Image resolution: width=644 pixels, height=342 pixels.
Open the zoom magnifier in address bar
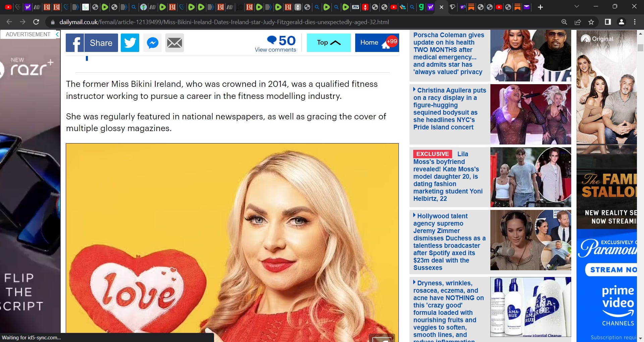[564, 22]
